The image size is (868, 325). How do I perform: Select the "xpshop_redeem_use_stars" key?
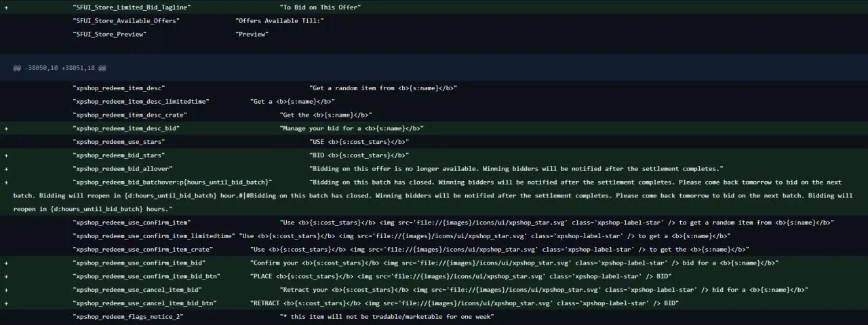pos(119,142)
